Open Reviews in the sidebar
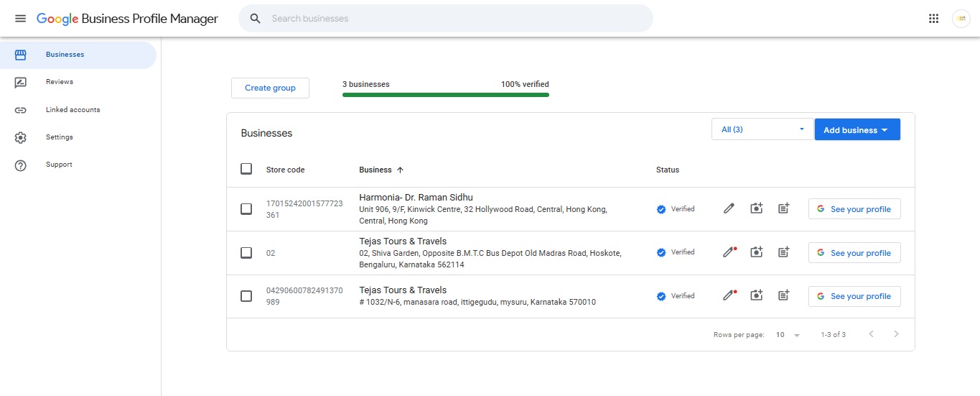Viewport: 980px width, 396px height. pos(78,82)
